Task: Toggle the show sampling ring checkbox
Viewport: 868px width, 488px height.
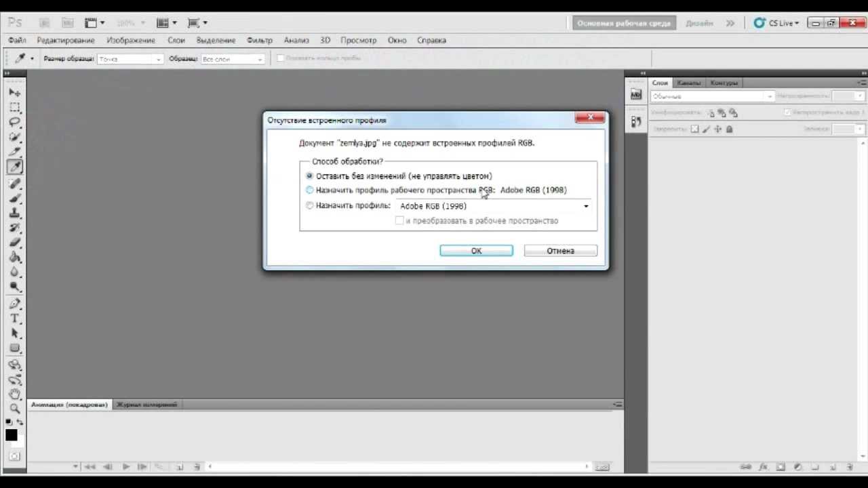Action: [280, 58]
